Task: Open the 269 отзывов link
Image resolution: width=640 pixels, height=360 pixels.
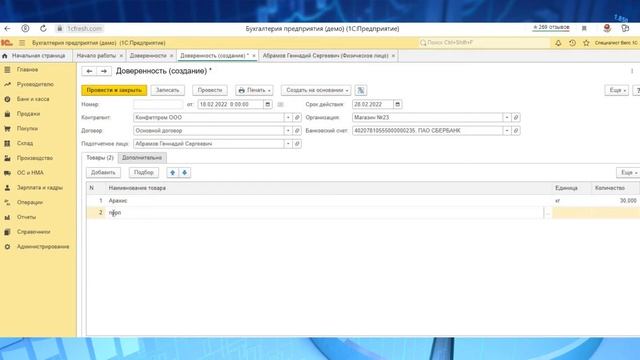Action: pyautogui.click(x=551, y=27)
